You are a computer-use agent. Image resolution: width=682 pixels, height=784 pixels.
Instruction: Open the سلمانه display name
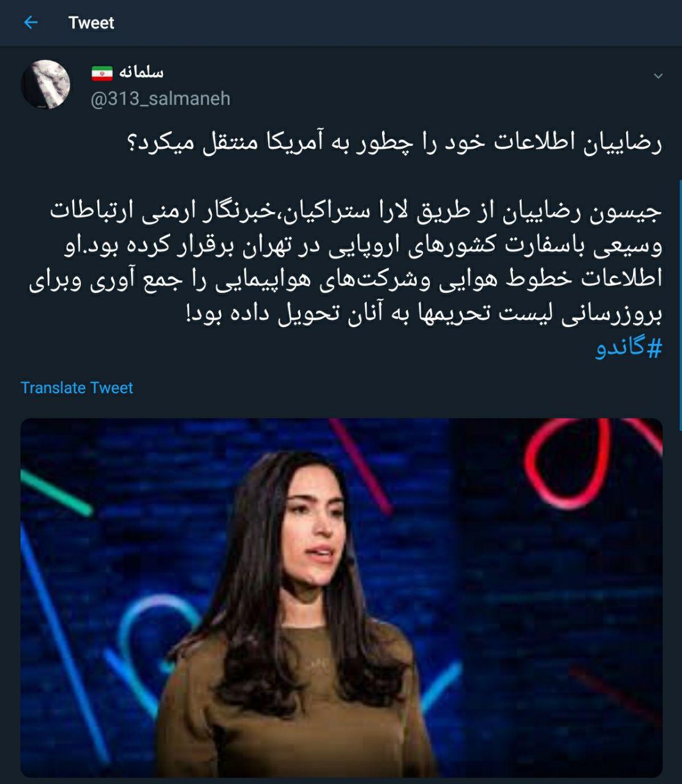(x=141, y=72)
